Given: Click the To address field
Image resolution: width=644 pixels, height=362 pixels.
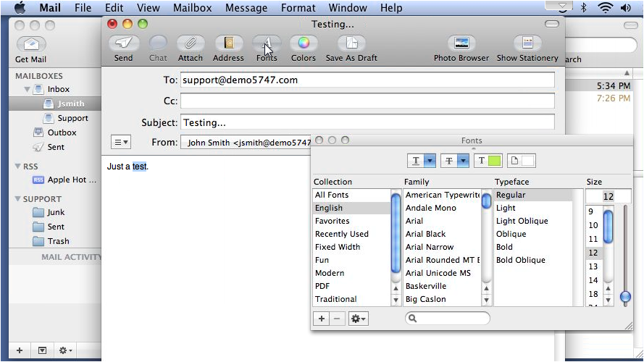Looking at the screenshot, I should coord(367,80).
